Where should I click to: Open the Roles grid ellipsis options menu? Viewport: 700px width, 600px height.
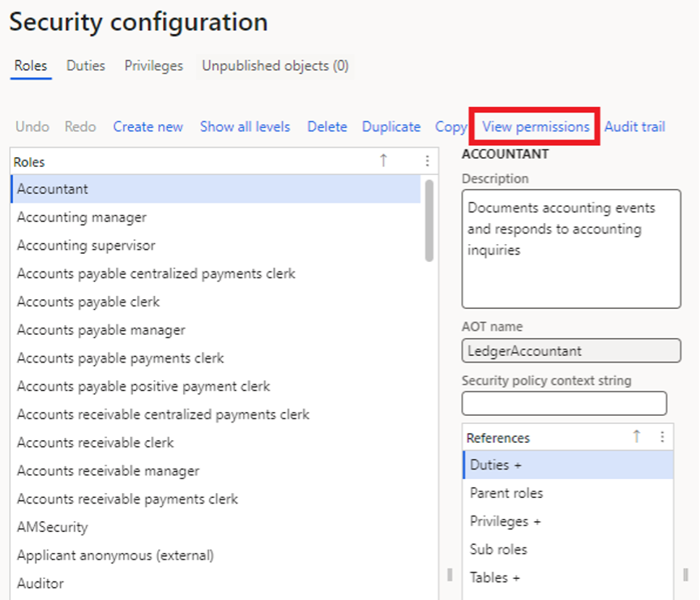[x=428, y=161]
